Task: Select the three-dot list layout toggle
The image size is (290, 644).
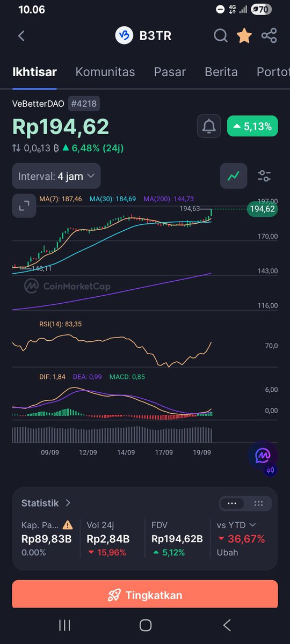Action: (x=233, y=503)
